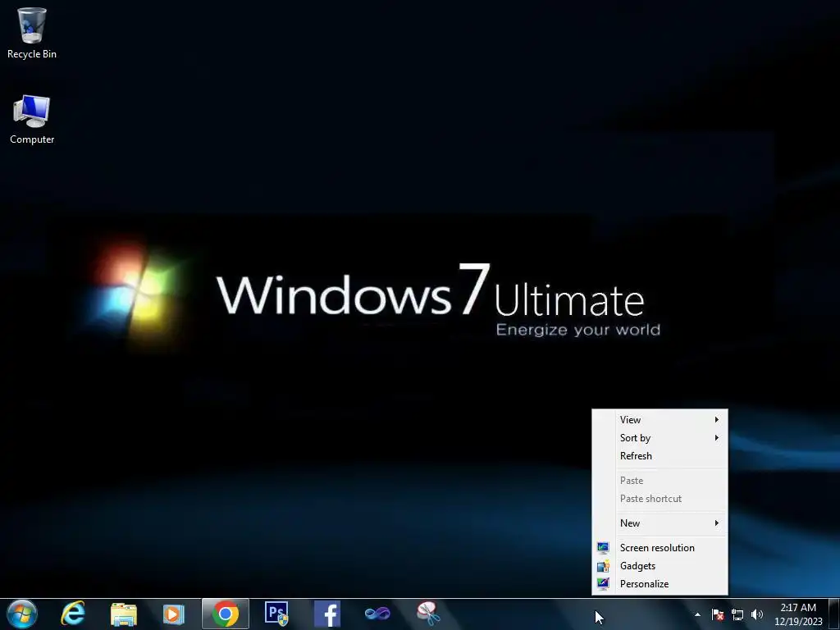This screenshot has height=630, width=840.
Task: Open the network status tray icon
Action: [737, 614]
